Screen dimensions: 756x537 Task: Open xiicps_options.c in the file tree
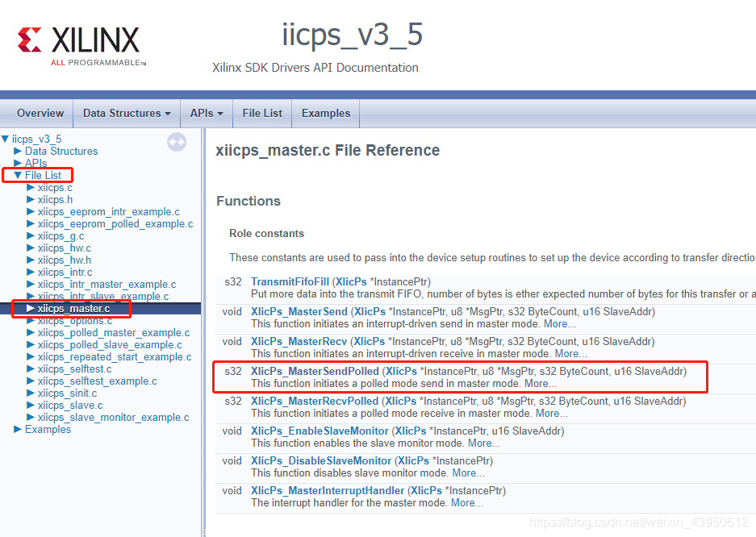pyautogui.click(x=75, y=321)
